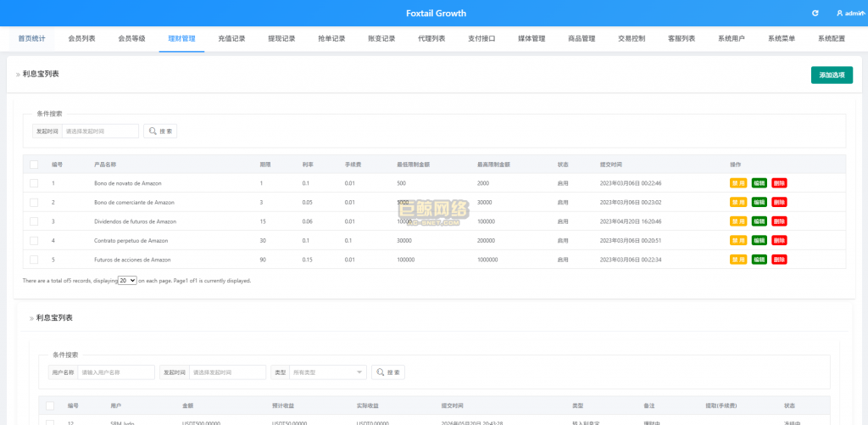Open the 请选择发起时间 date picker in upper search
The image size is (868, 425).
[100, 131]
